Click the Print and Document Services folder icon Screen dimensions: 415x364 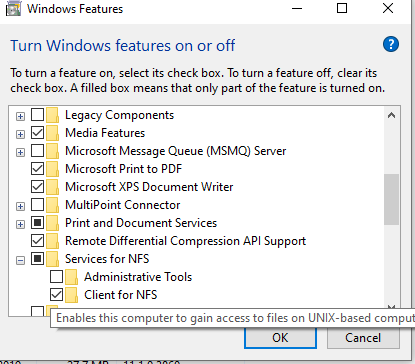point(52,223)
